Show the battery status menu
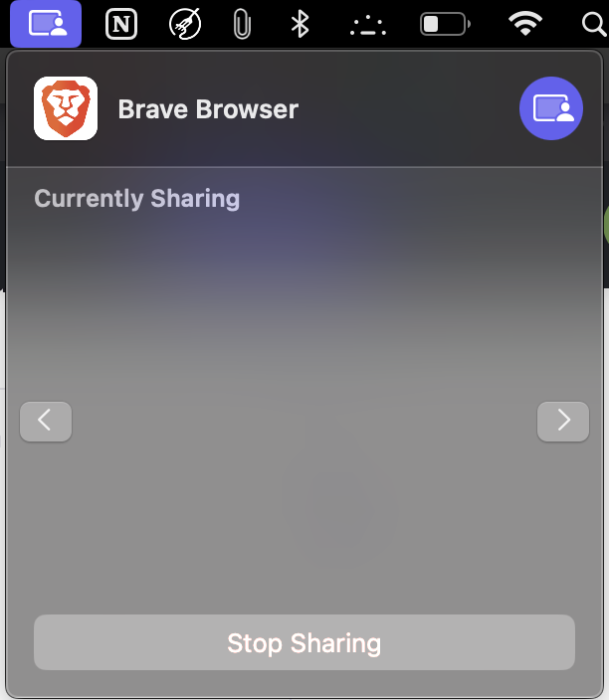This screenshot has height=700, width=609. coord(445,24)
